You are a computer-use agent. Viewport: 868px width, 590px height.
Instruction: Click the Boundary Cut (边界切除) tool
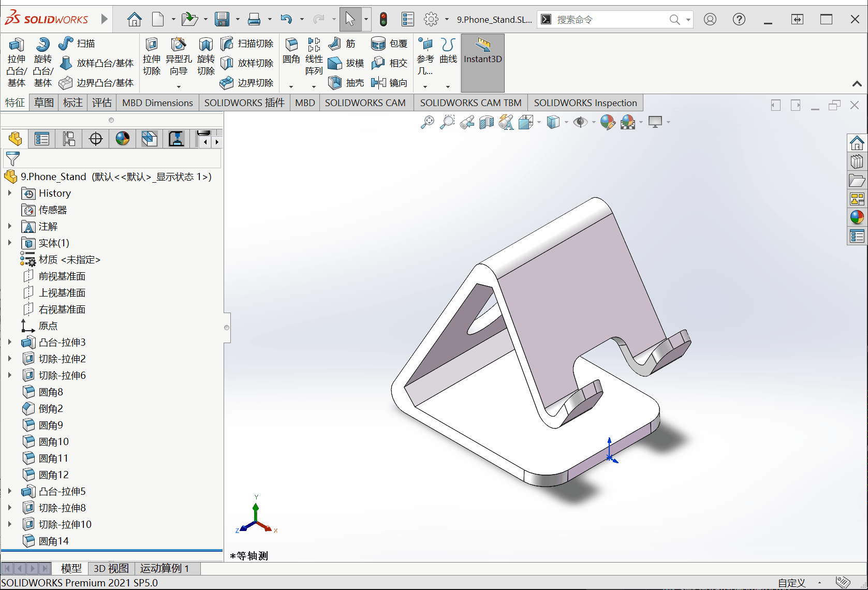click(247, 83)
